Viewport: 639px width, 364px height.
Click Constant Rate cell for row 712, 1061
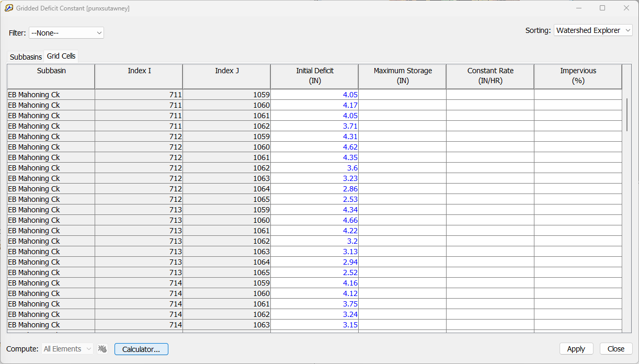click(x=490, y=157)
